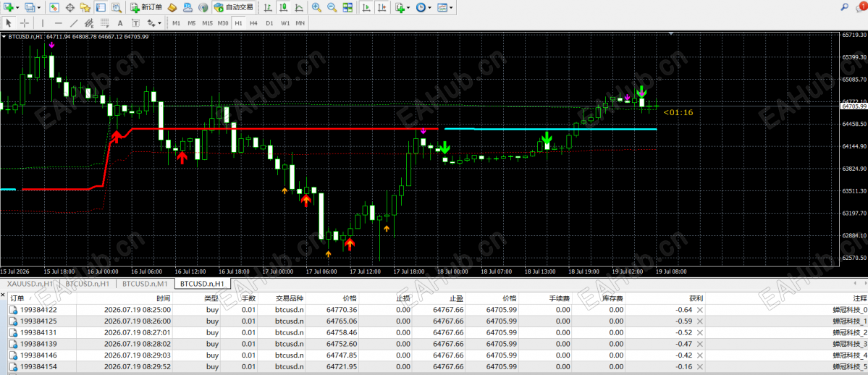
Task: Switch to H4 timeframe
Action: click(x=253, y=23)
